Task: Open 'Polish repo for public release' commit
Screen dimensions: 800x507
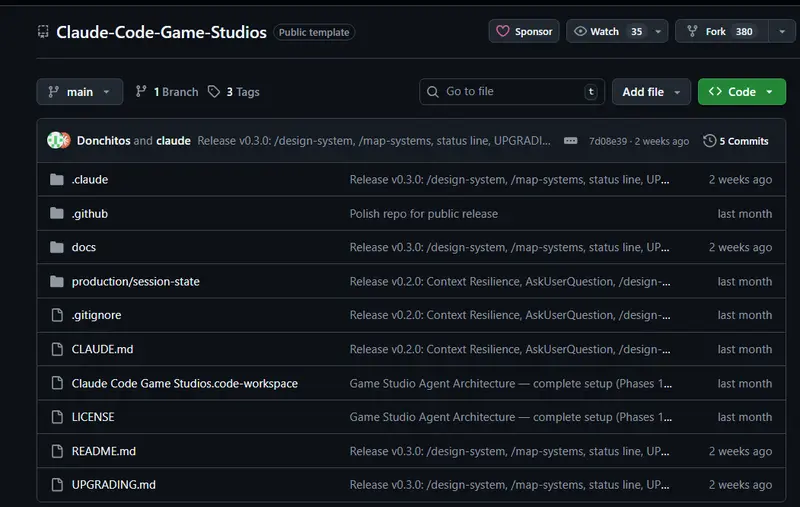Action: [423, 214]
